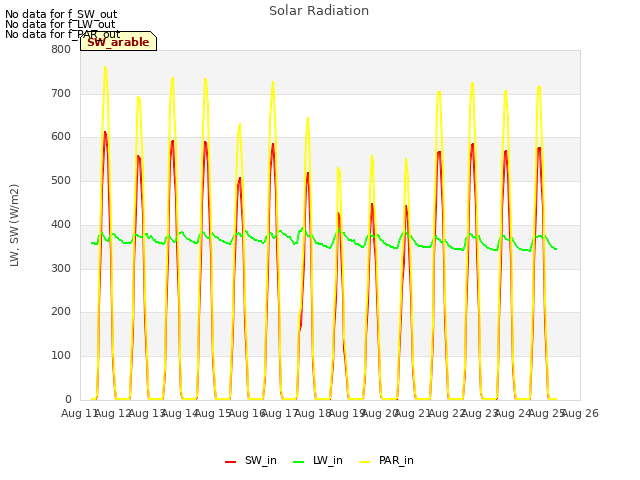This screenshot has height=480, width=640.
Task: Click the LW, SW (W/m2) axis label
Action: click(x=14, y=225)
